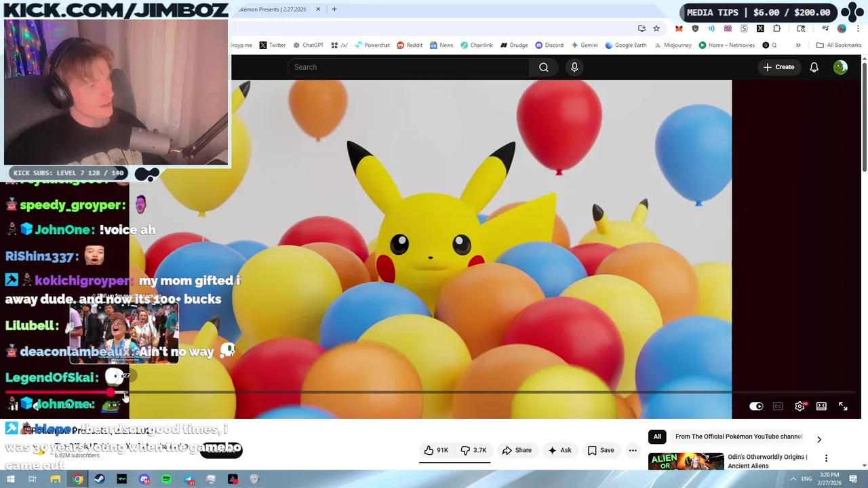Open the Gemini bookmark
This screenshot has width=868, height=488.
click(x=584, y=45)
